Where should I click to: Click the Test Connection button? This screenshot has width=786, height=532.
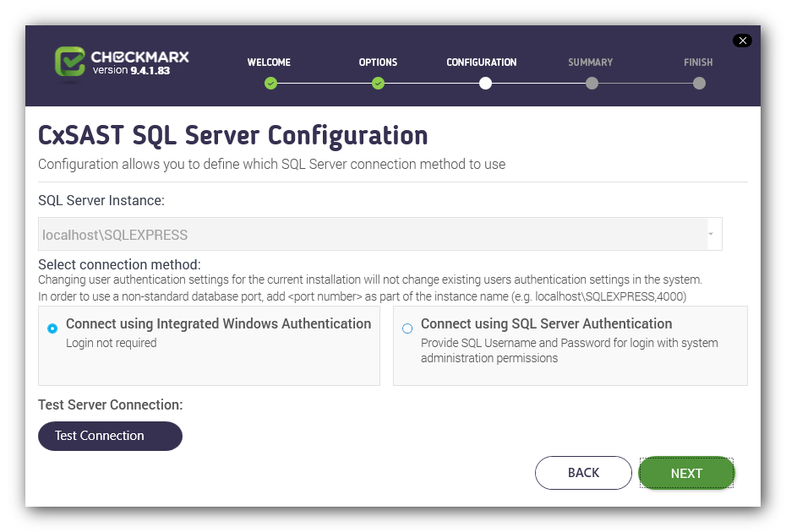click(110, 436)
